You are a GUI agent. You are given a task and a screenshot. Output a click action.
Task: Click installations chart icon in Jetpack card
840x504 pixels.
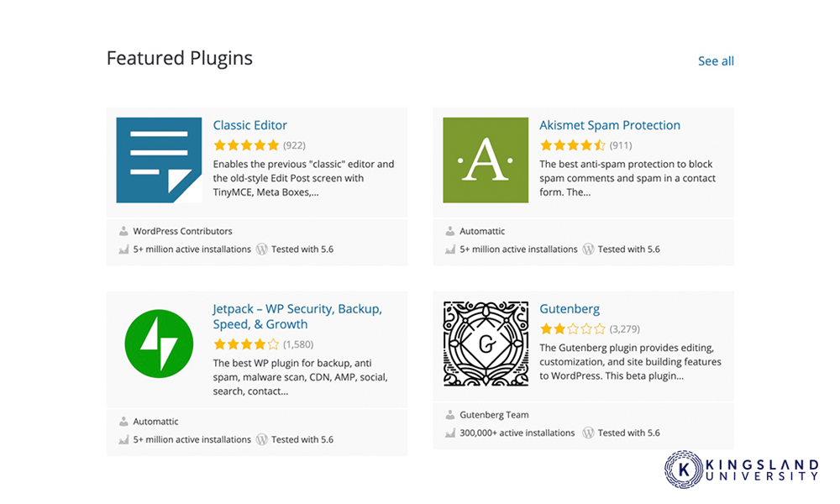pyautogui.click(x=123, y=439)
